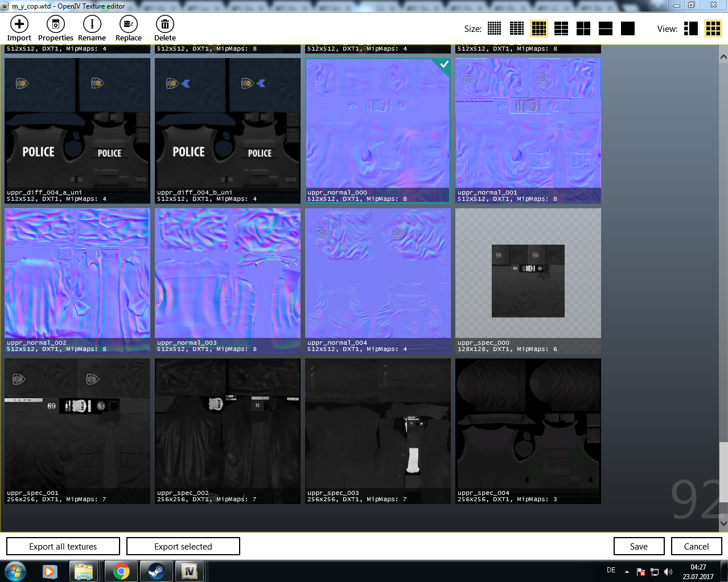Switch to the list view layout icon
Screen dimensions: 728x582
click(690, 28)
